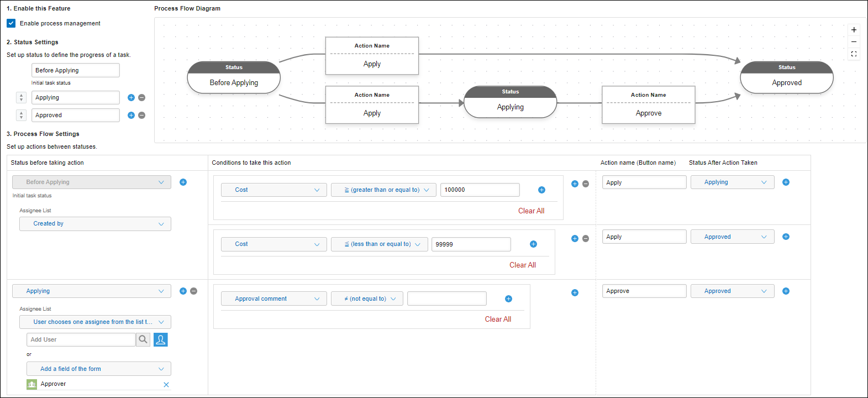Remove the Approved status in Status Settings
This screenshot has height=398, width=868.
141,115
